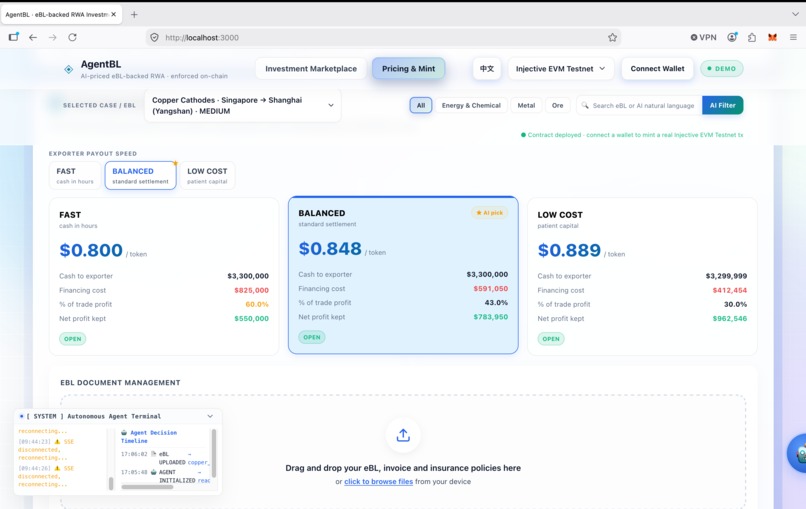Image resolution: width=806 pixels, height=509 pixels.
Task: Click the AI Filter button
Action: [722, 105]
